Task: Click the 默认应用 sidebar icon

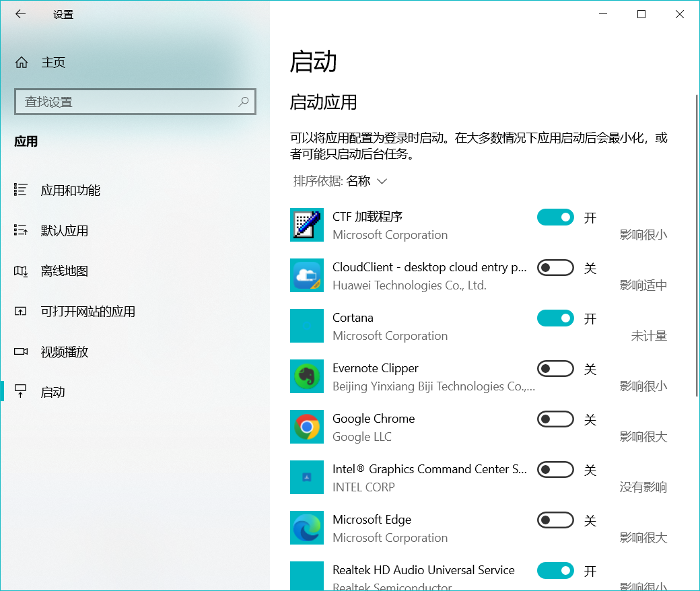Action: click(21, 230)
